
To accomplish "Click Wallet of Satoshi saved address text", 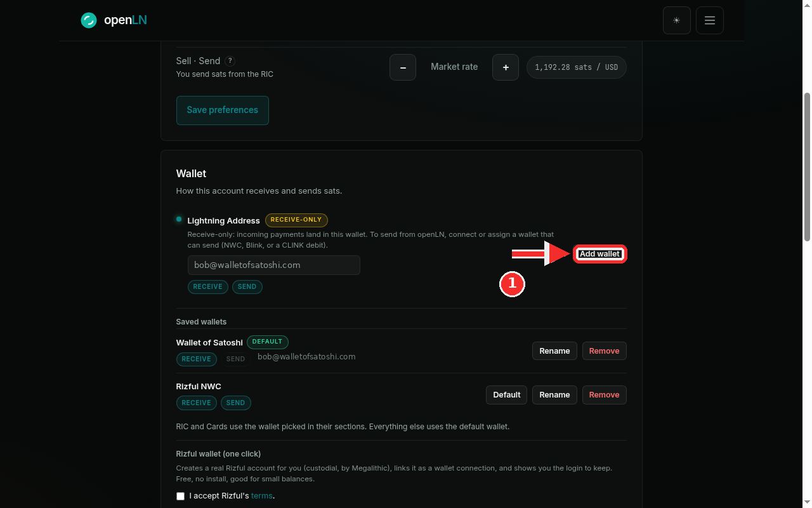I will (x=306, y=357).
